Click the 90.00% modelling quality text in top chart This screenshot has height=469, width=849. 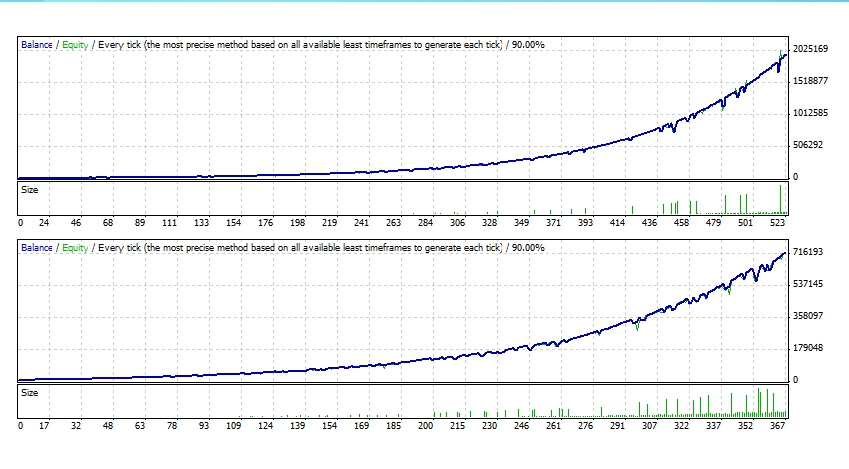coord(527,45)
